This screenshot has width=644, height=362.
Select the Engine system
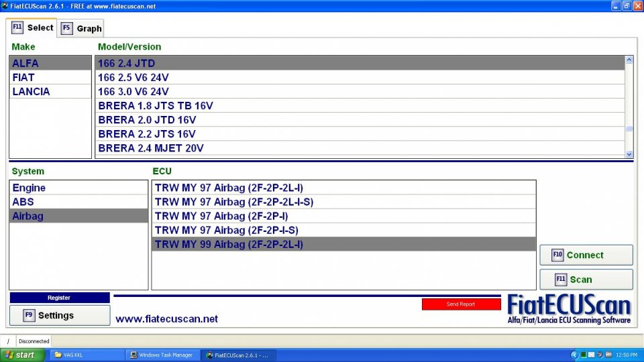point(29,188)
